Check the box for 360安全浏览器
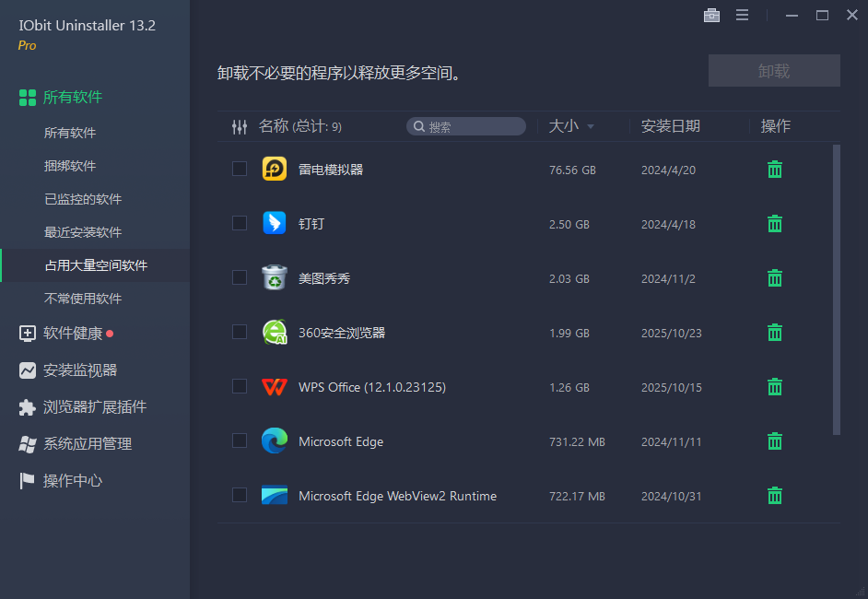Viewport: 868px width, 599px height. 240,331
